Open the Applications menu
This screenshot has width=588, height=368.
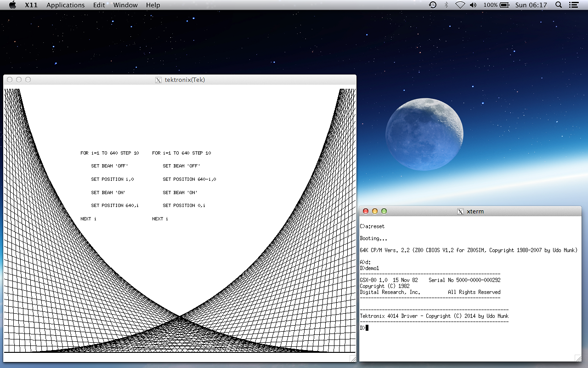(65, 5)
